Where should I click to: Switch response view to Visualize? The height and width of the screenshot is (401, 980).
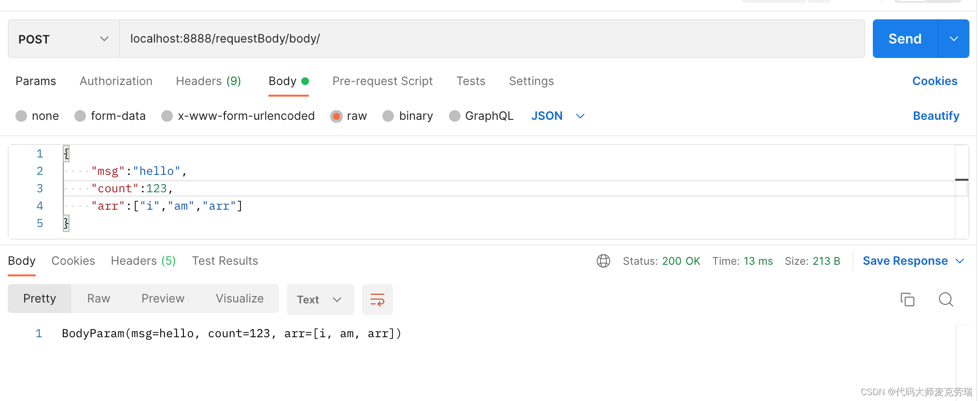coord(239,299)
